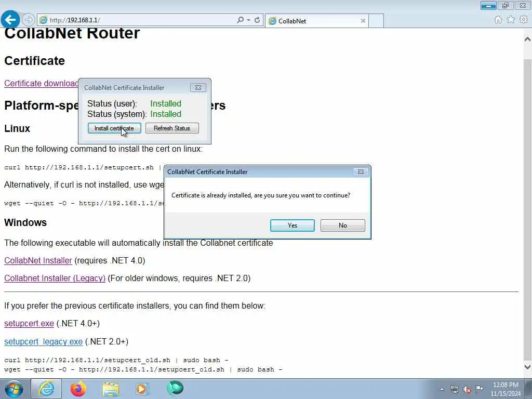Click the 'Certificate' page heading
532x399 pixels.
[x=34, y=61]
